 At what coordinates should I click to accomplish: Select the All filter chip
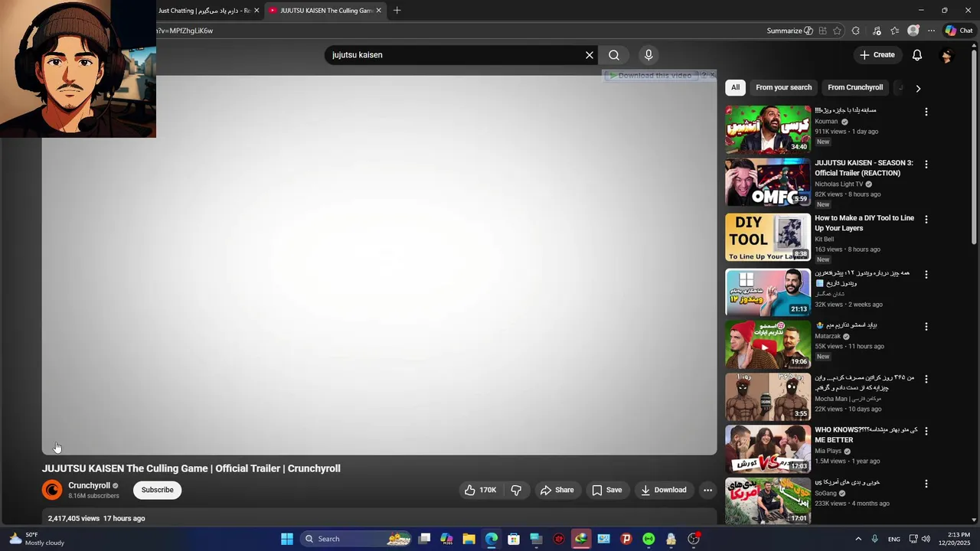[735, 87]
